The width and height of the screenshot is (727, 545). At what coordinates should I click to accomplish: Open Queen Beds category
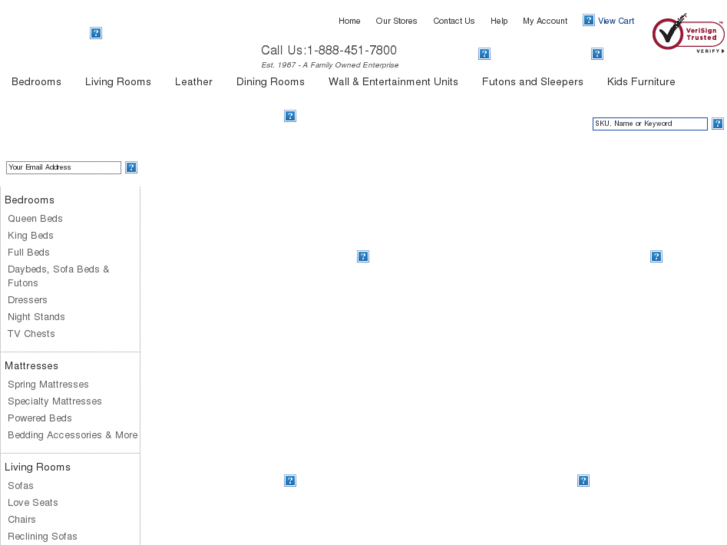point(35,218)
